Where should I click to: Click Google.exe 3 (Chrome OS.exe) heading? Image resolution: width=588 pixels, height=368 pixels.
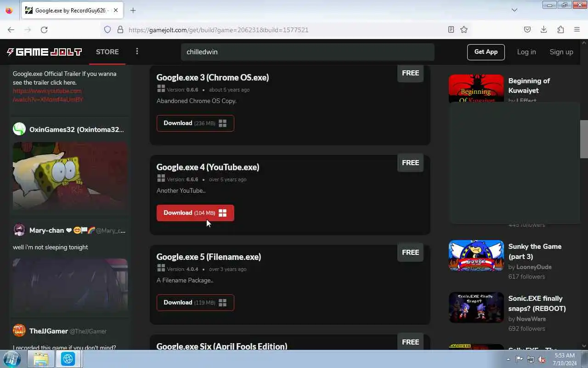point(213,77)
